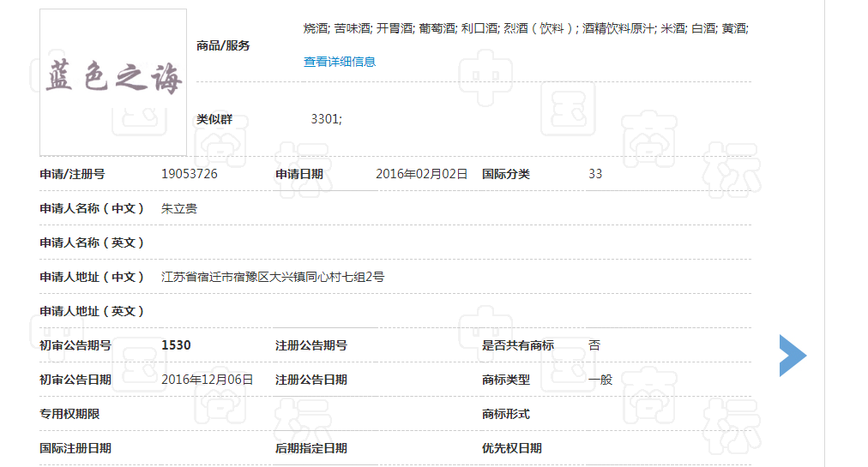This screenshot has width=868, height=467.
Task: Click the registration number 19053726
Action: pos(190,174)
